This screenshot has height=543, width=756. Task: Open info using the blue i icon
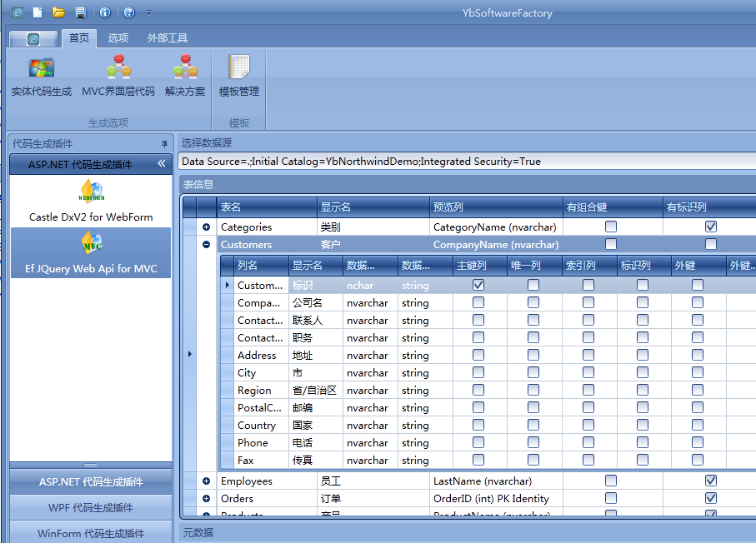(x=105, y=12)
